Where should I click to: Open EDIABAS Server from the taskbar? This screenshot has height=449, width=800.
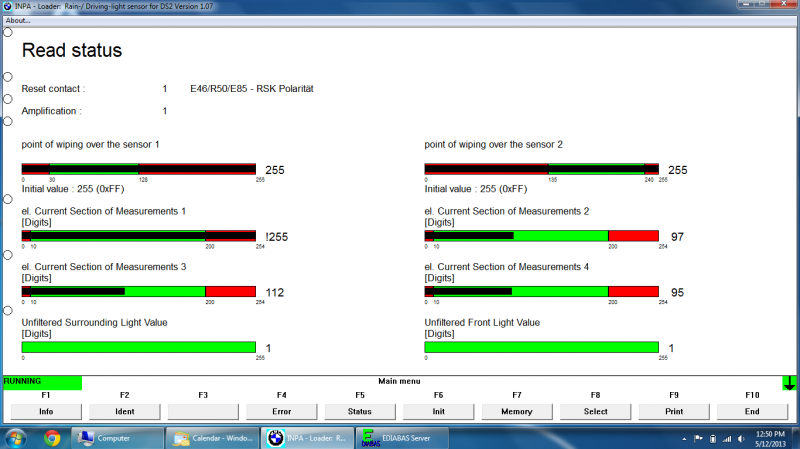403,438
